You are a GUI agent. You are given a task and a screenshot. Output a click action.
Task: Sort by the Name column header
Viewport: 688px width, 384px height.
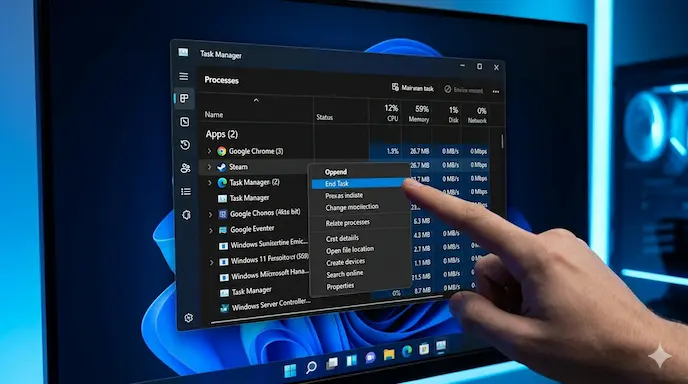[x=214, y=115]
